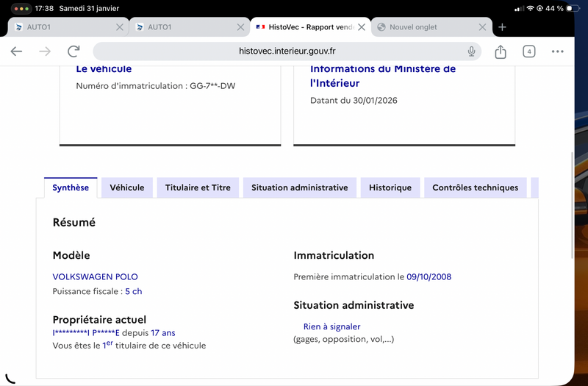Open the tab switcher showing 4 tabs
Image resolution: width=588 pixels, height=386 pixels.
pos(528,51)
